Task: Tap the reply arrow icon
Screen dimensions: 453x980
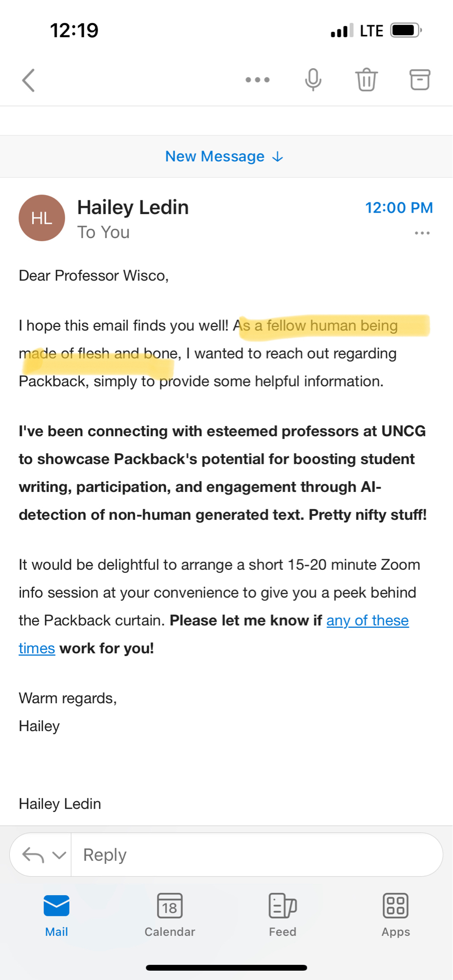Action: click(33, 855)
